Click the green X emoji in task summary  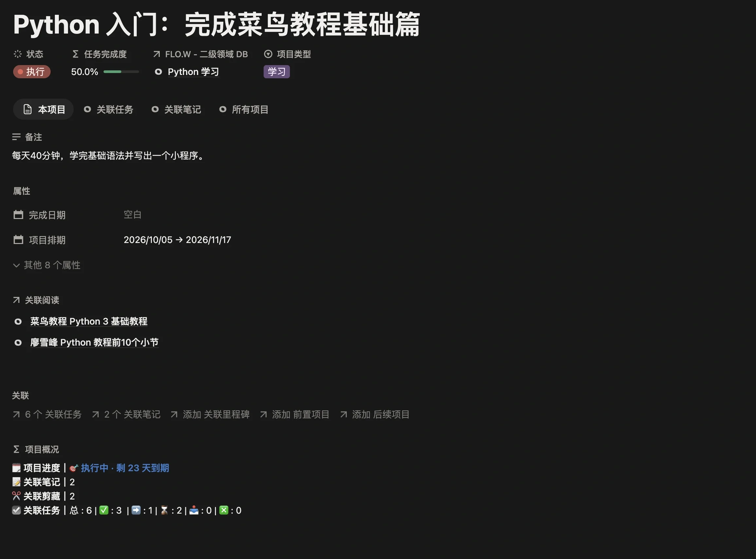[224, 510]
